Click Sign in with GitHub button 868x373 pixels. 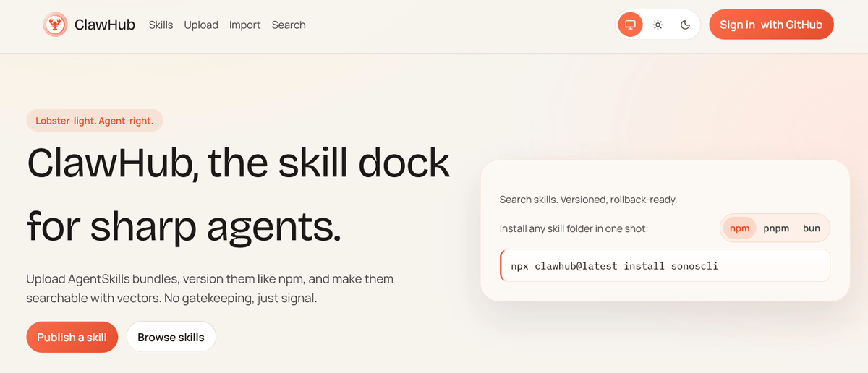pos(771,25)
